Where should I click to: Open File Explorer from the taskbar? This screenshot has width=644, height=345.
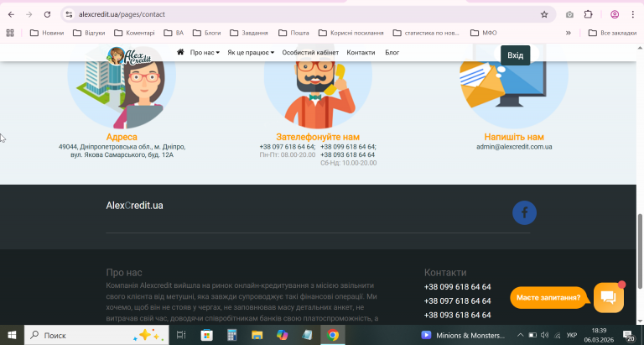(x=257, y=335)
